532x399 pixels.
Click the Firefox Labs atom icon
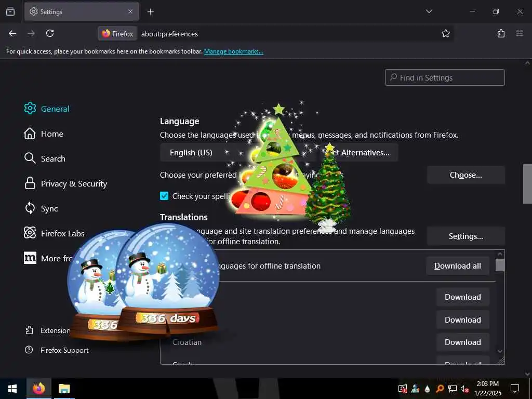pyautogui.click(x=30, y=233)
